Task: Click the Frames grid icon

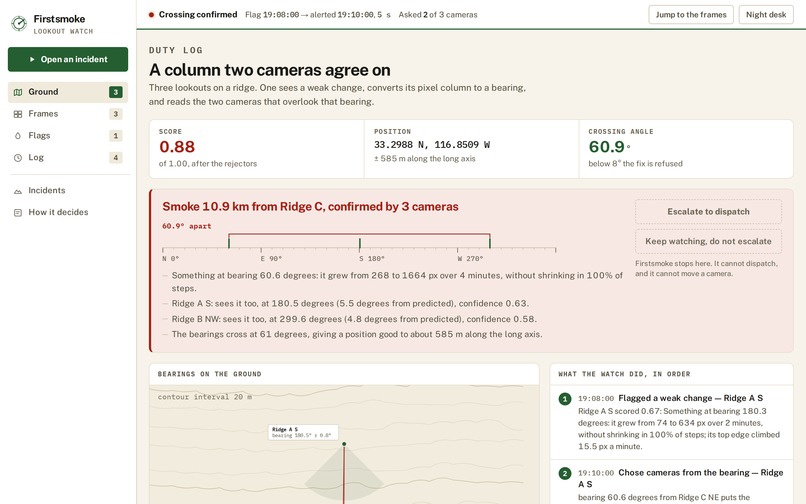Action: point(18,114)
